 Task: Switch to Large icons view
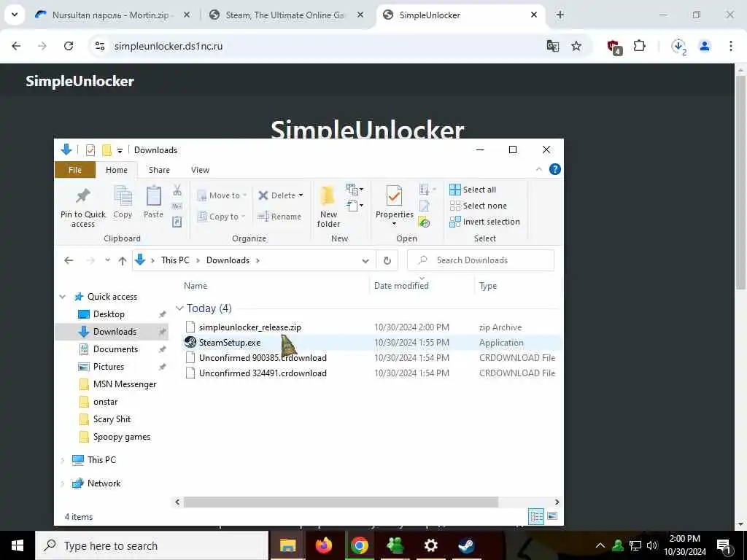point(552,516)
